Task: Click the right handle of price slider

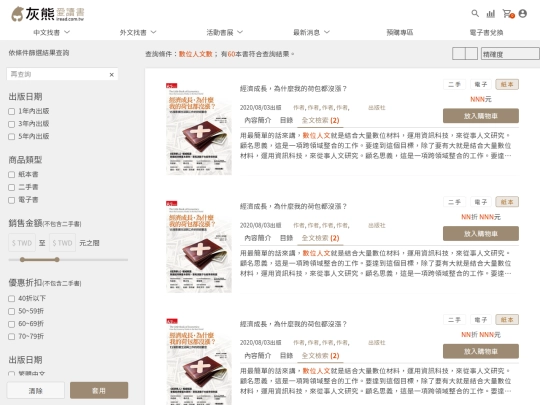Action: [57, 260]
